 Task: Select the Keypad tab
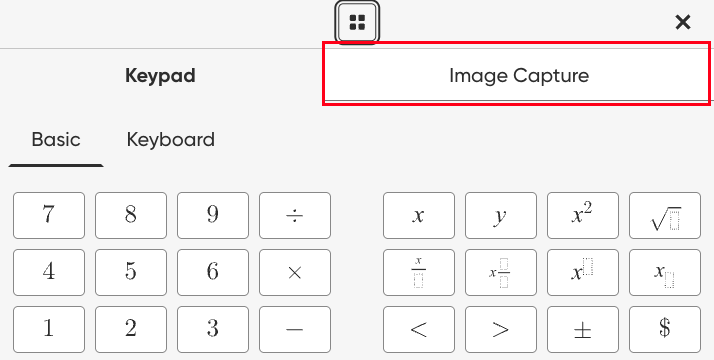pos(160,76)
